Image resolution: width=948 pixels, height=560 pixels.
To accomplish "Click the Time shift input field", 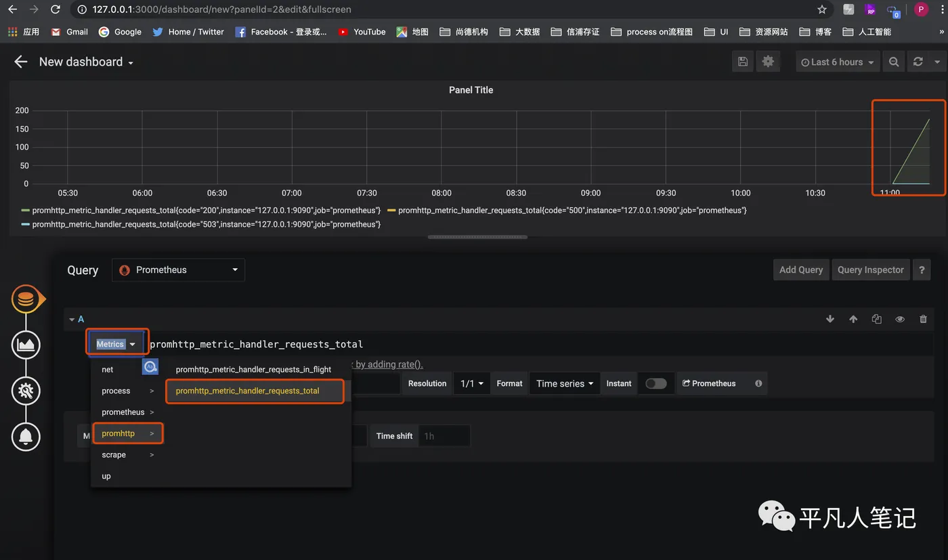I will pos(444,436).
